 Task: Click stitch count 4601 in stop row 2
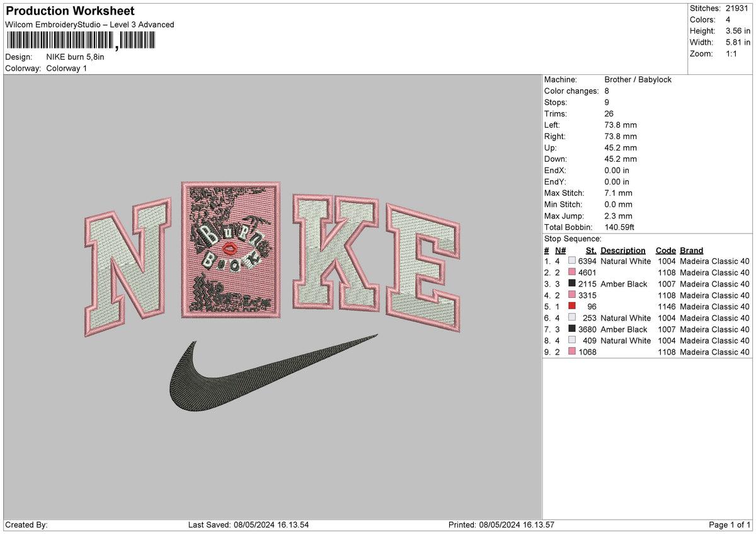coord(587,273)
